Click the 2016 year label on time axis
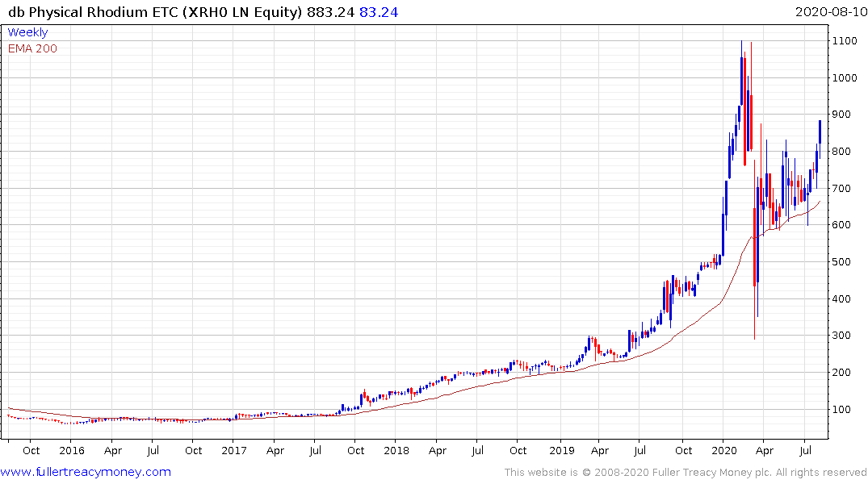 point(72,451)
